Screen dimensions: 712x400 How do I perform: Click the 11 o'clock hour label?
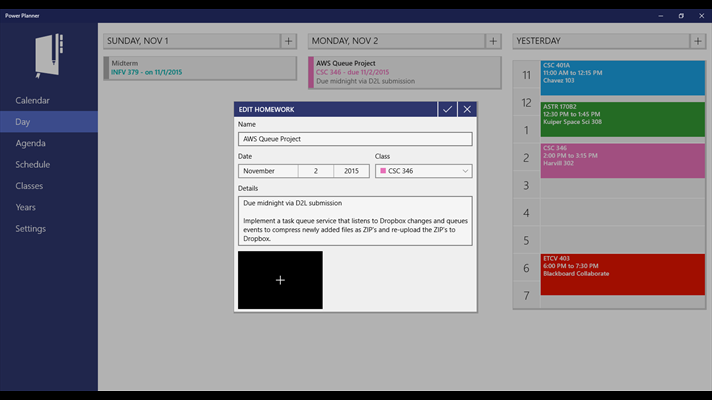coord(526,75)
